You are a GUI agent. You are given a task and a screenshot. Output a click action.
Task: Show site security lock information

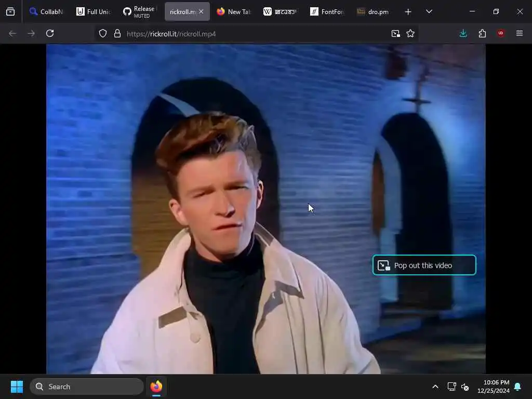click(117, 33)
